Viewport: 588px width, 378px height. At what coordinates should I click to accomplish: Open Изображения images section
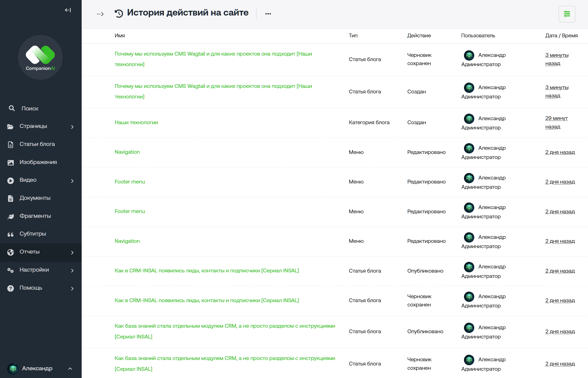click(38, 162)
